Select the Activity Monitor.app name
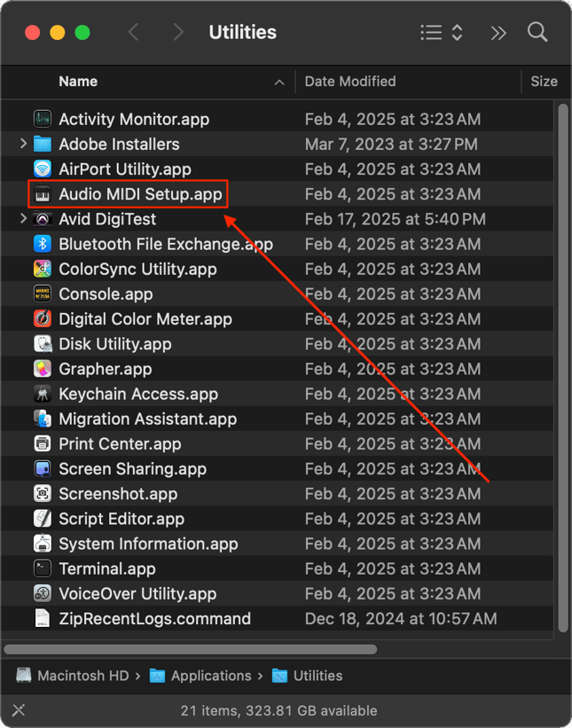Screen dimensions: 572x728 [x=134, y=120]
